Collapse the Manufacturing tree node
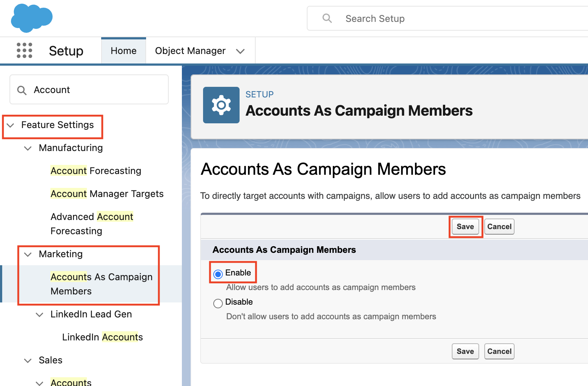 [28, 148]
